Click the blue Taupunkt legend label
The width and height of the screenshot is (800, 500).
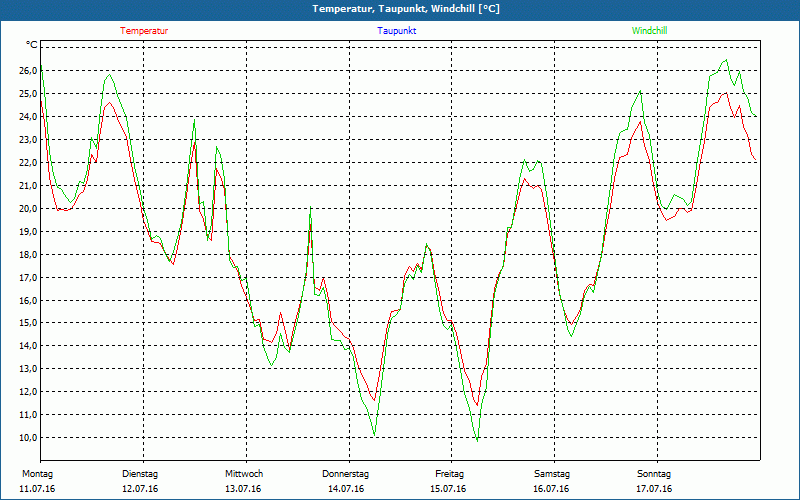396,31
